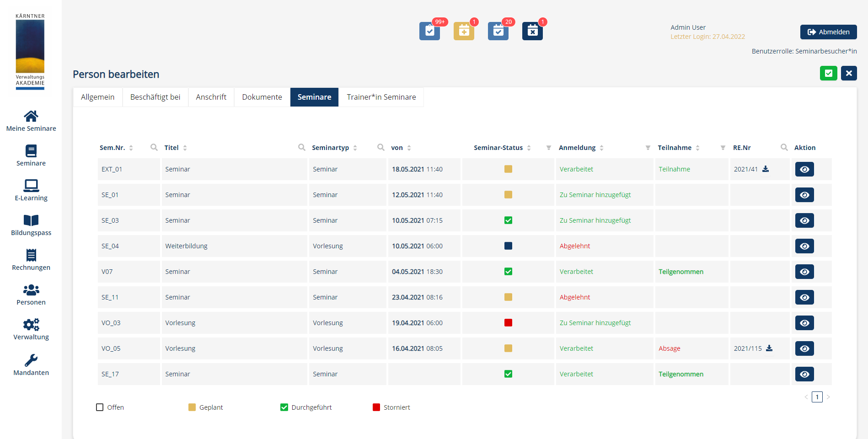Switch to the Allgemein tab
Image resolution: width=868 pixels, height=439 pixels.
pos(97,97)
